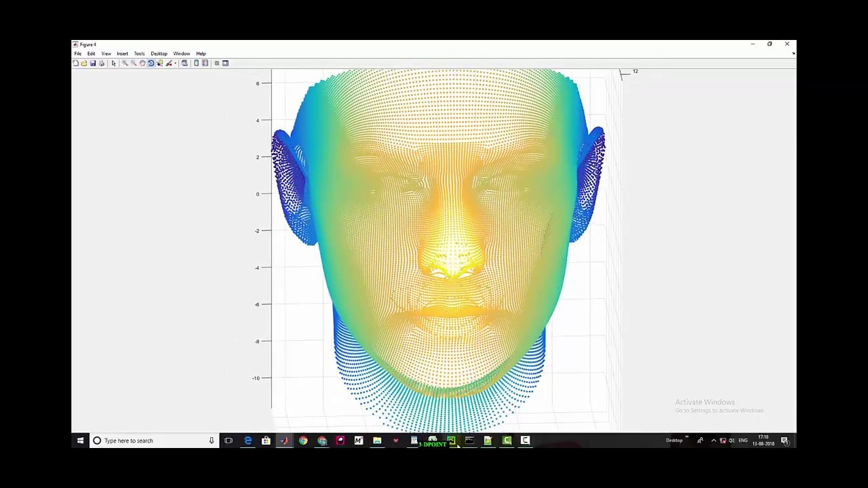868x488 pixels.
Task: Switch to MATLAB on the taskbar
Action: [284, 441]
